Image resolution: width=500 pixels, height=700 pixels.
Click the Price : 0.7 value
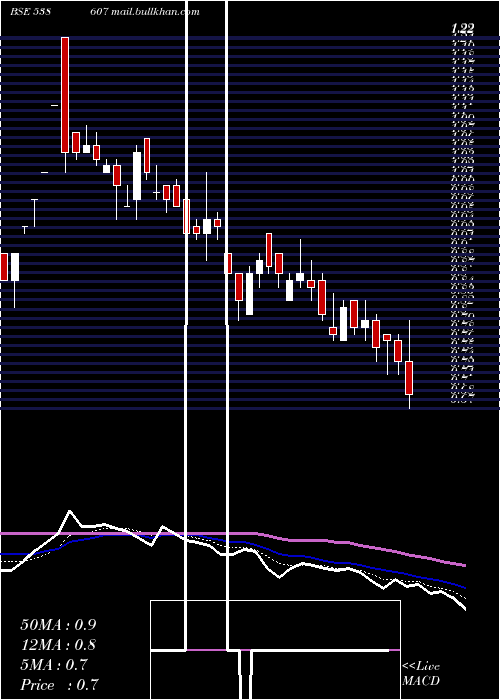pos(59,685)
